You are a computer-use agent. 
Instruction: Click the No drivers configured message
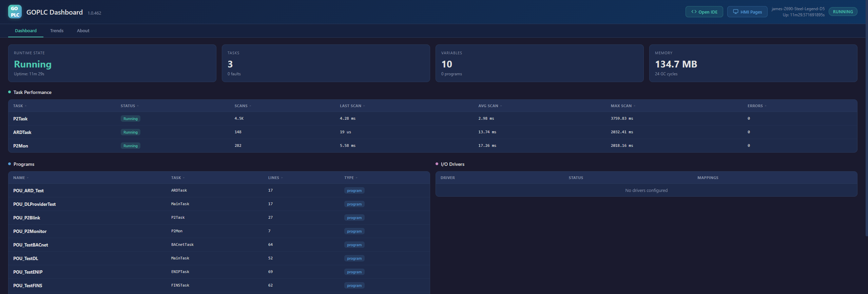[x=646, y=190]
